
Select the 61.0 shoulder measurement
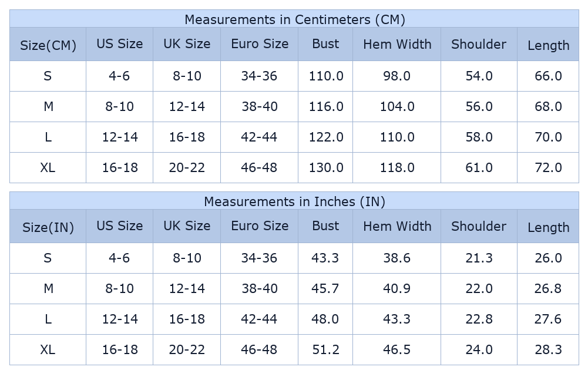coord(479,167)
